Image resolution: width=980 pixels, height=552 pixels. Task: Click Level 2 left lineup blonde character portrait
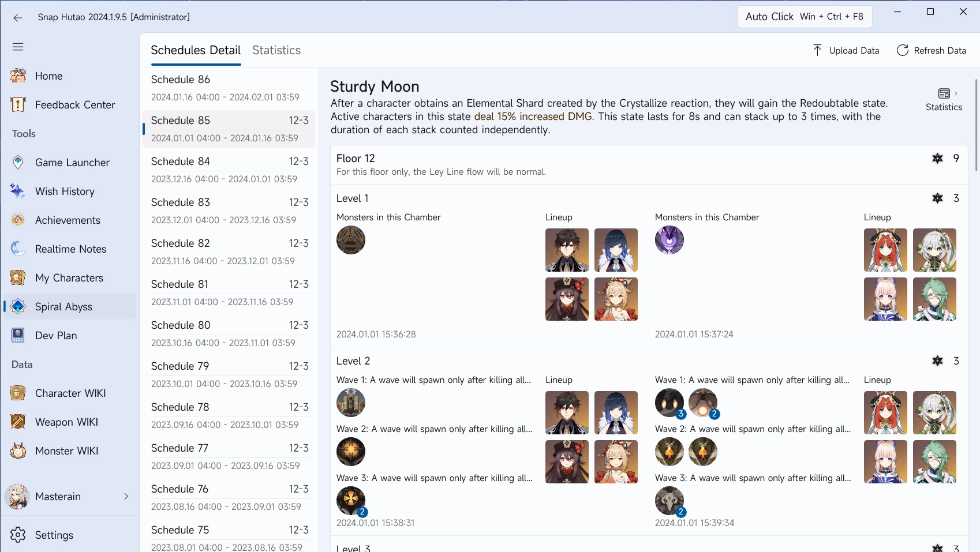tap(616, 461)
